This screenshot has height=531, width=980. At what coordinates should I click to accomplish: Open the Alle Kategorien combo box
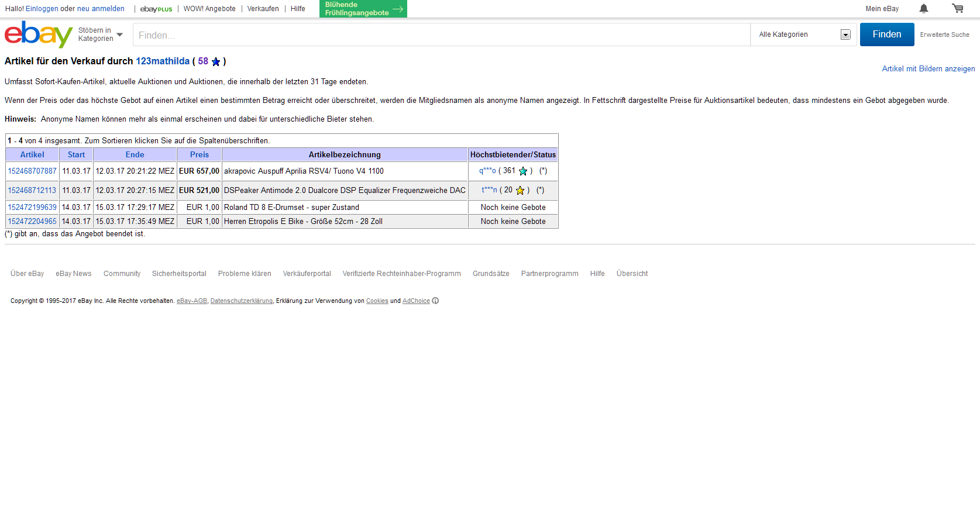tap(804, 35)
